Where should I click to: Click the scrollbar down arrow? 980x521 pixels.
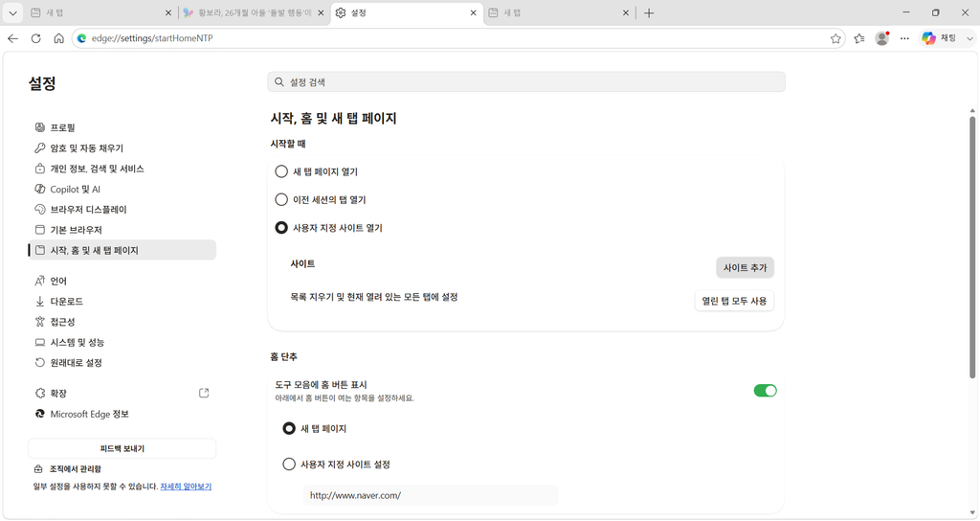pos(972,513)
